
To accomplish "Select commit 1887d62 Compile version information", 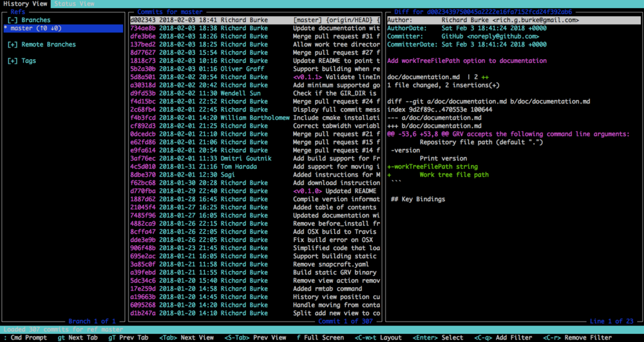I will (255, 199).
